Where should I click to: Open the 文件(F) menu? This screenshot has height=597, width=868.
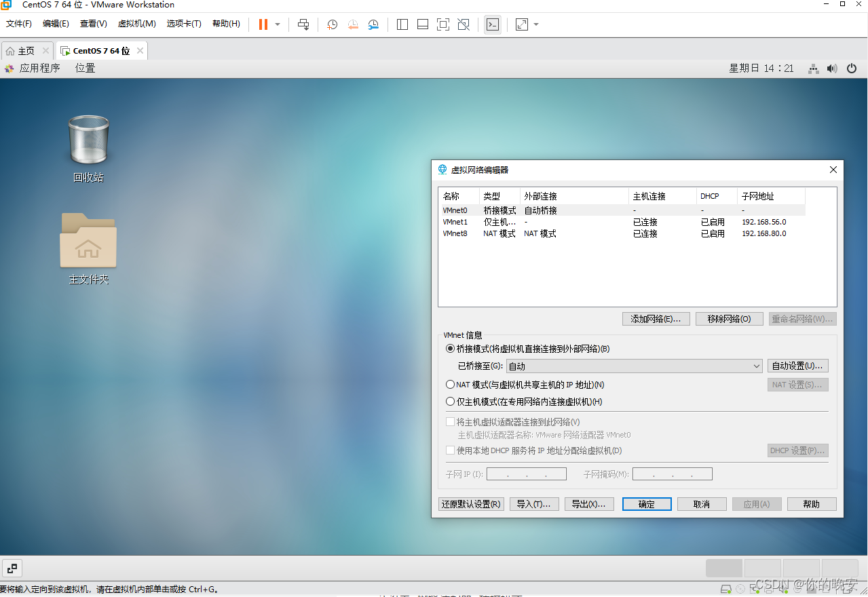point(19,24)
